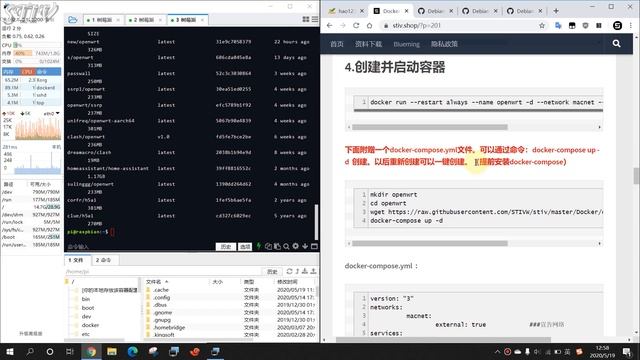Click the green lightning icon under the terminal

(258, 246)
